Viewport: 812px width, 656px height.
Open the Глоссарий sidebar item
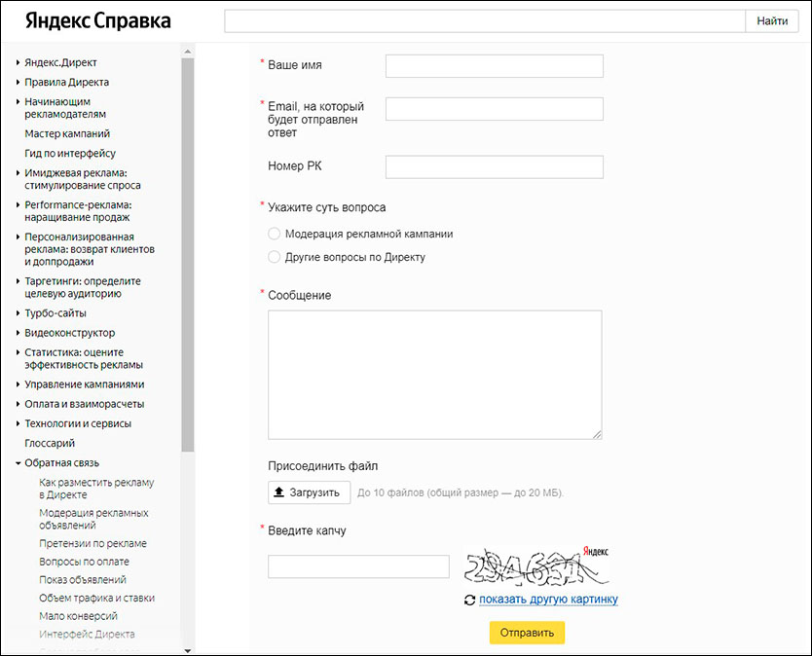point(50,443)
